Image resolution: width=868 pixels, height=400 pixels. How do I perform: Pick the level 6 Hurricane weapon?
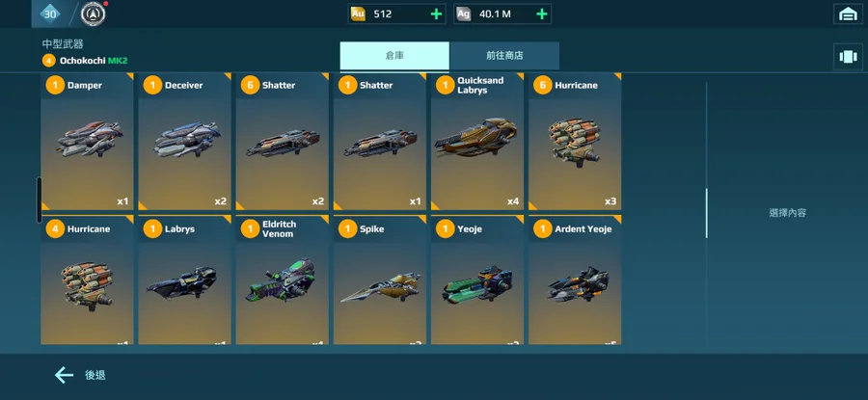[575, 141]
